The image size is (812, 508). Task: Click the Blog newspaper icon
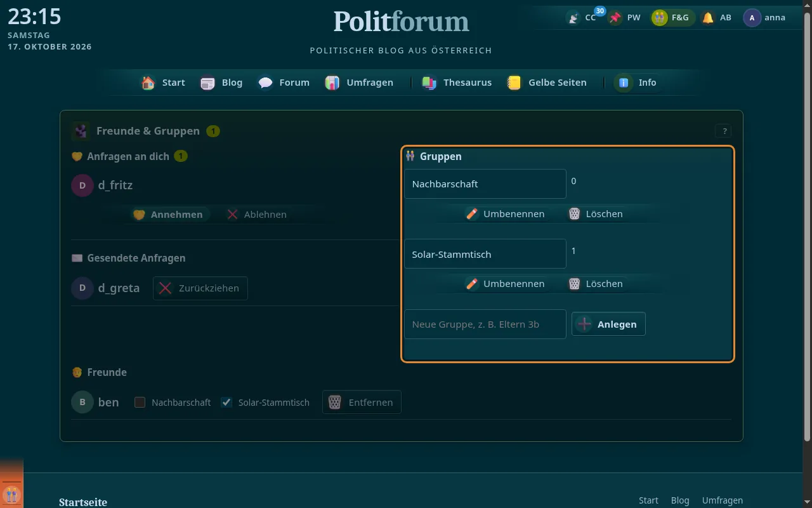point(207,83)
